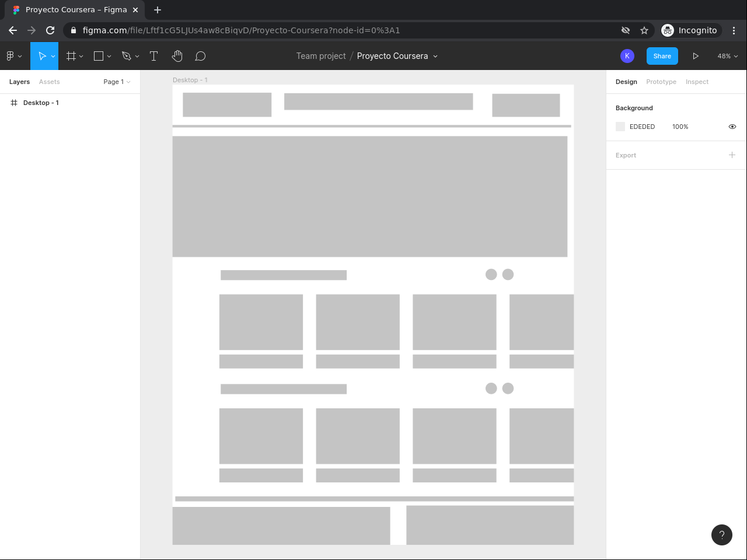Open the Page 1 pages dropdown

tap(117, 82)
